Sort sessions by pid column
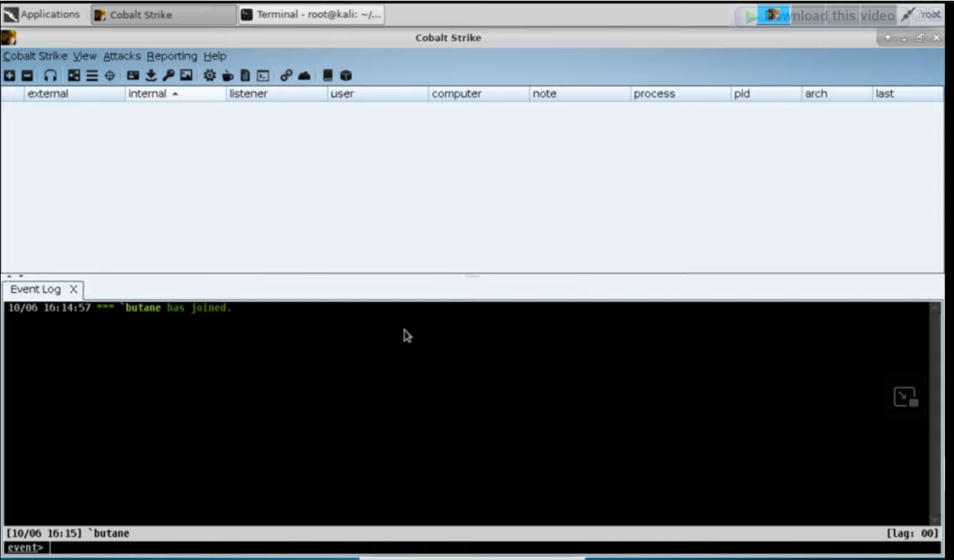Image resolution: width=954 pixels, height=560 pixels. pos(766,94)
